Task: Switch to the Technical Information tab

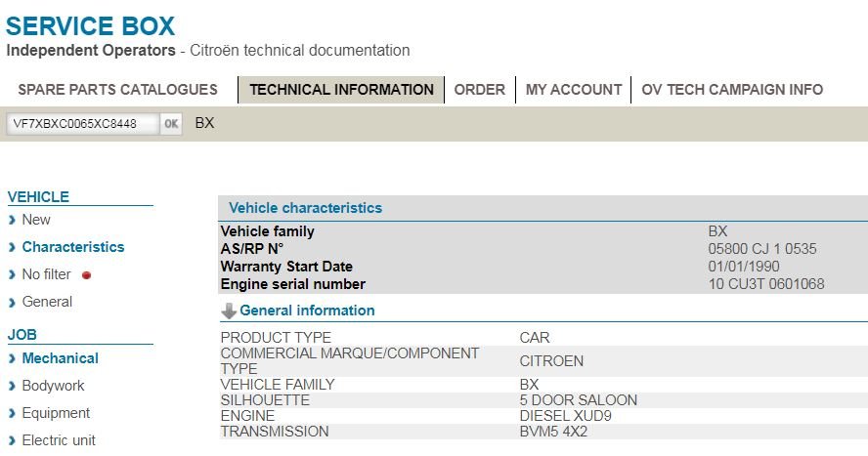Action: click(341, 90)
